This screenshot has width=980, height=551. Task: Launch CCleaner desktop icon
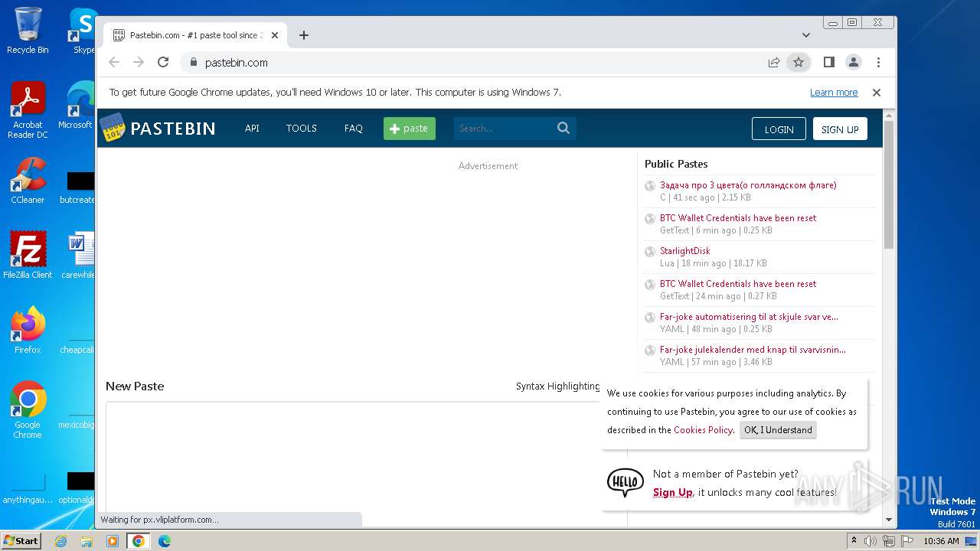28,181
